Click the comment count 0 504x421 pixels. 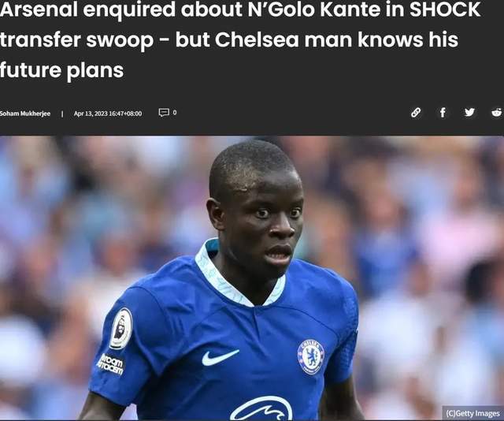(175, 112)
